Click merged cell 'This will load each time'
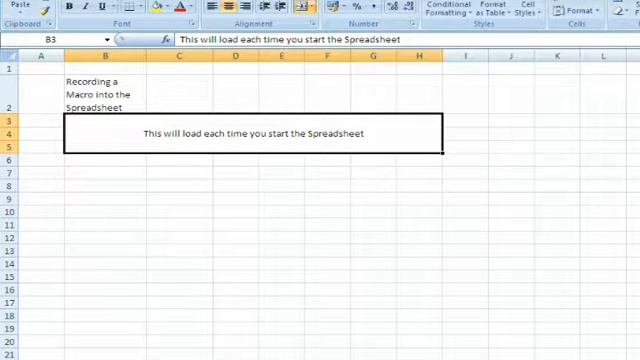Screen dimensions: 640x360 (x=253, y=133)
